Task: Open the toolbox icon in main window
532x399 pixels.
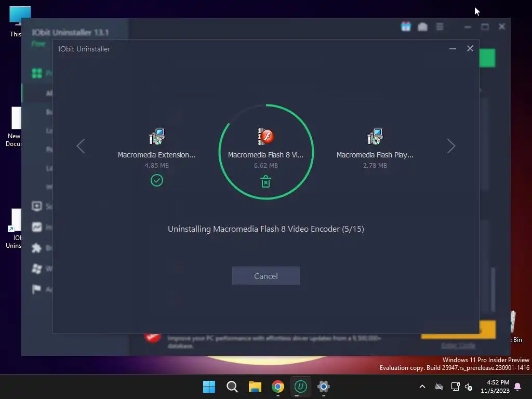Action: [x=422, y=26]
